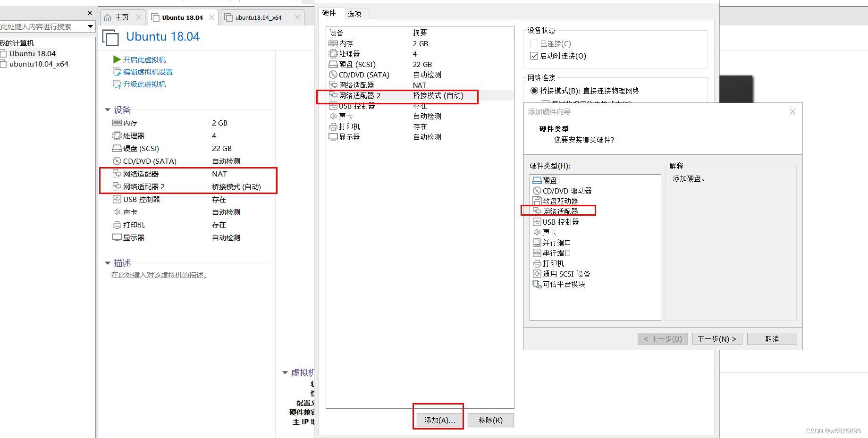Screen dimensions: 868x438
Task: Click the hard disk SCSI icon in summary
Action: pos(117,148)
